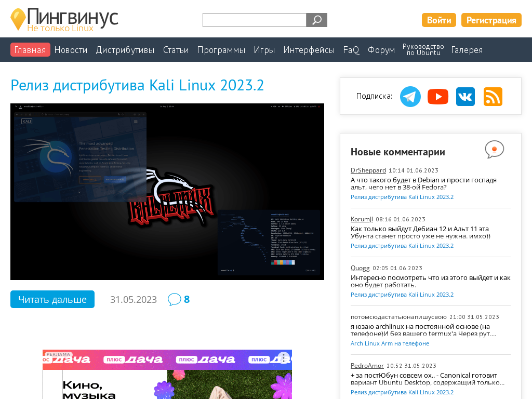Open PedroAmor user profile link
Viewport: 532px width, 399px height.
point(367,366)
